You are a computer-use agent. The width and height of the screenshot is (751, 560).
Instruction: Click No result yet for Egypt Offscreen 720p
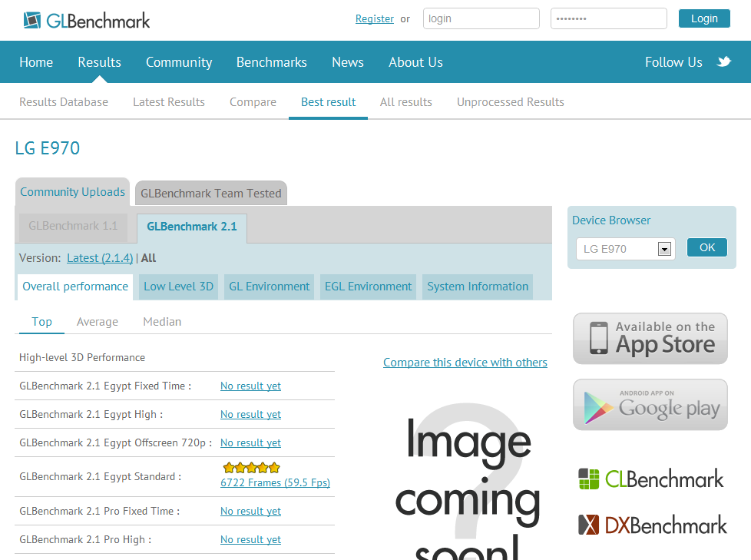[250, 443]
